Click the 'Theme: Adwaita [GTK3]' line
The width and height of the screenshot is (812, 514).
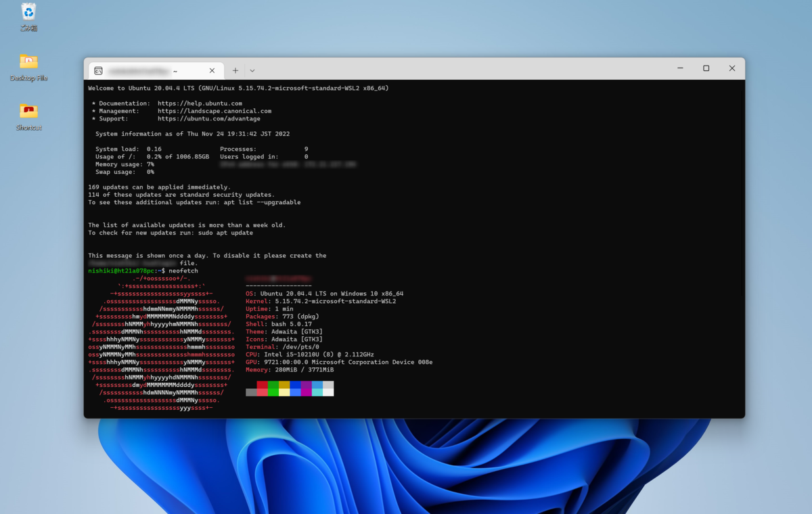pyautogui.click(x=284, y=331)
